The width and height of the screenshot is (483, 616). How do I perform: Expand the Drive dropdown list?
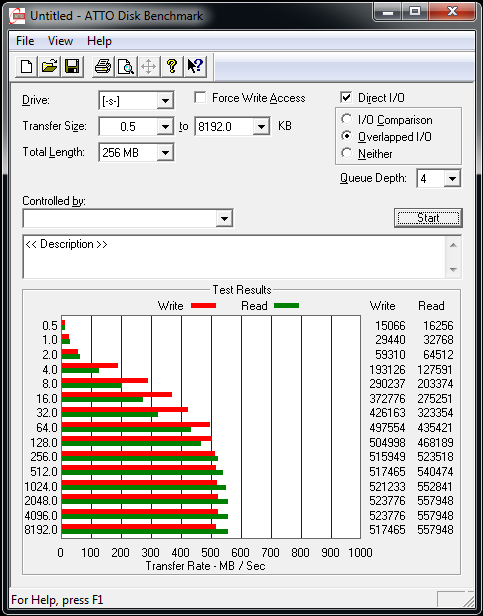tap(165, 101)
